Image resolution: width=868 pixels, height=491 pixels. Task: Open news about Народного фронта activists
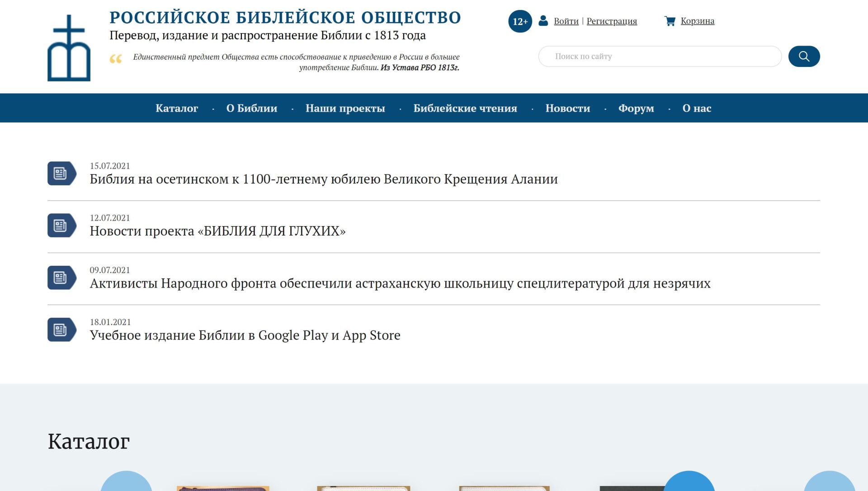pos(400,283)
